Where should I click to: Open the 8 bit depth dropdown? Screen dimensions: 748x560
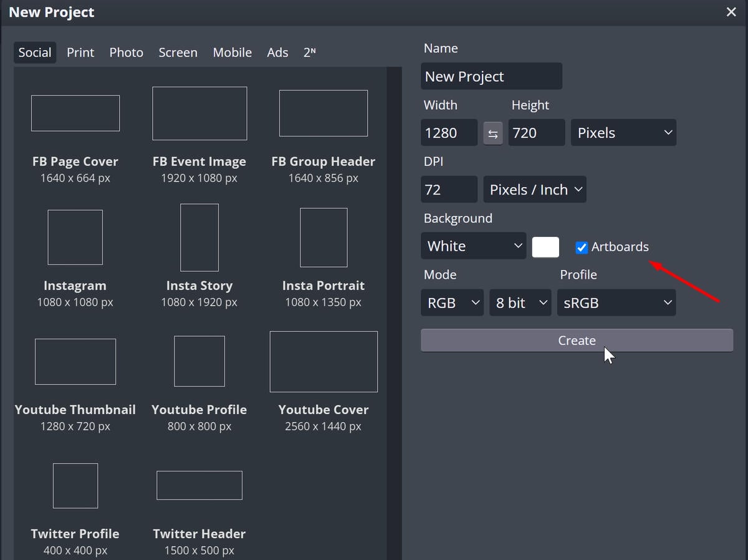click(x=520, y=303)
